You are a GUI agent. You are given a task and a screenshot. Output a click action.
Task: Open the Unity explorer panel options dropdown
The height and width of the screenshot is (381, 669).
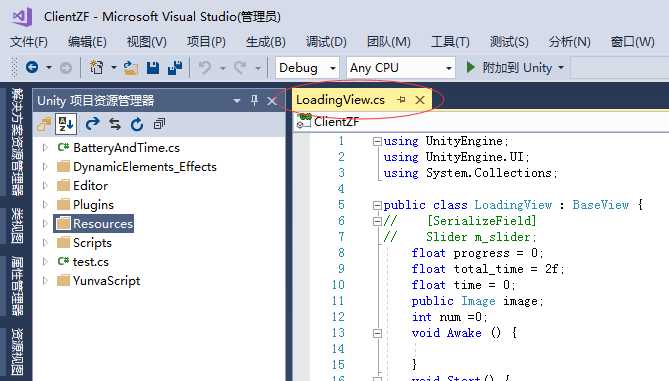click(237, 101)
